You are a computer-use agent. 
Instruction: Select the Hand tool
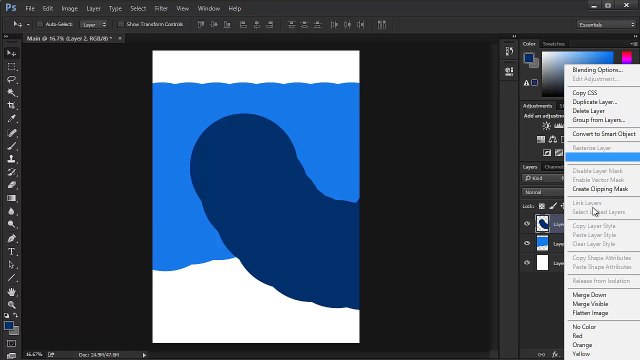[x=11, y=292]
